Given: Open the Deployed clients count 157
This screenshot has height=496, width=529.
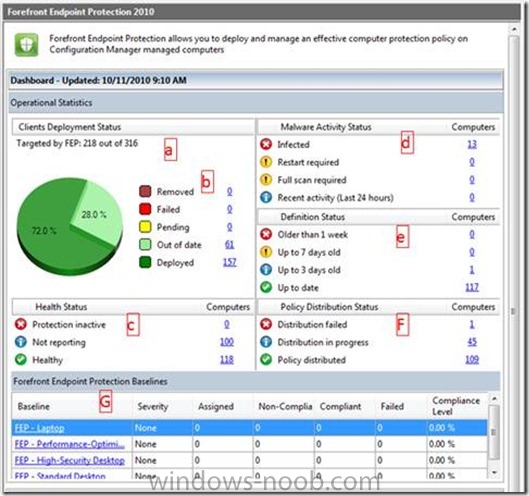Looking at the screenshot, I should pos(229,262).
